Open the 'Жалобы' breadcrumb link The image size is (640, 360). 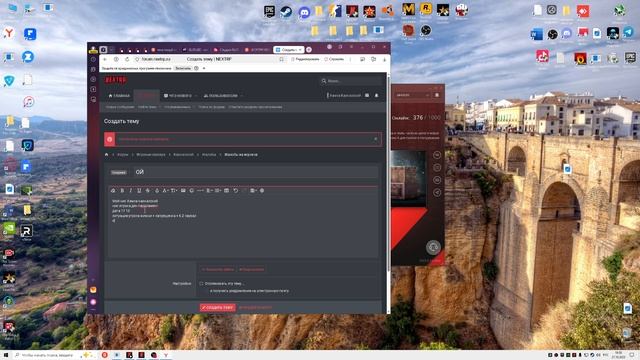point(209,155)
